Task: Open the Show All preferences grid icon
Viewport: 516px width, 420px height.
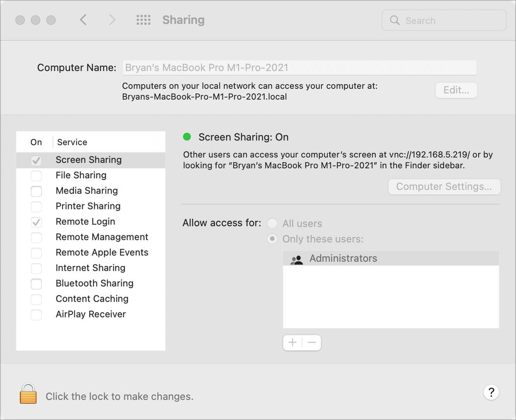Action: (x=143, y=20)
